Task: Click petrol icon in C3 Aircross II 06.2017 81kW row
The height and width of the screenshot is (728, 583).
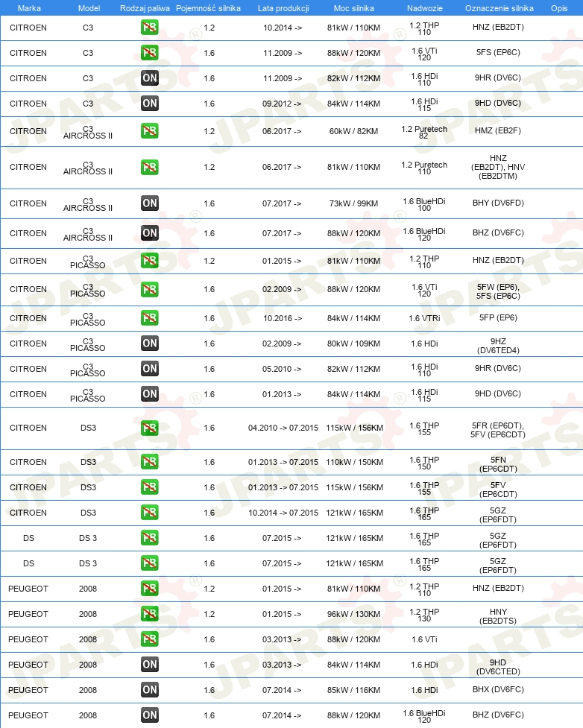Action: pyautogui.click(x=150, y=167)
